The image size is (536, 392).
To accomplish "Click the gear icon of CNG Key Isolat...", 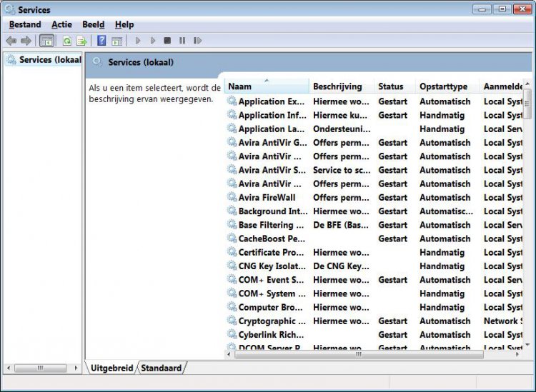I will point(232,266).
